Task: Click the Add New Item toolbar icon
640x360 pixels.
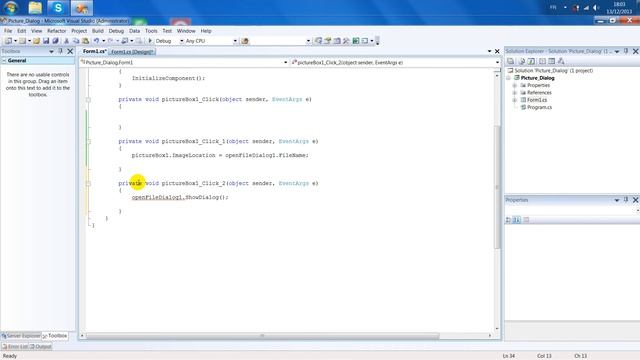Action: point(22,41)
